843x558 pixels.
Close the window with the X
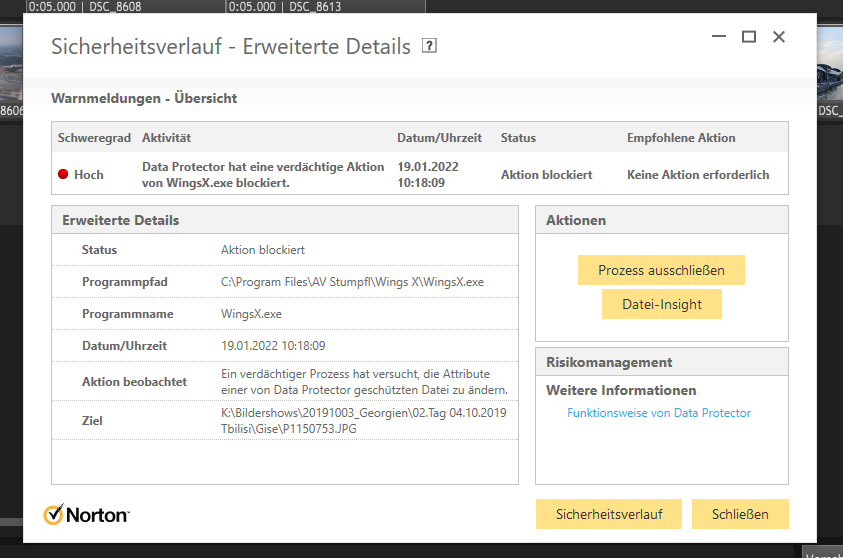click(x=778, y=37)
